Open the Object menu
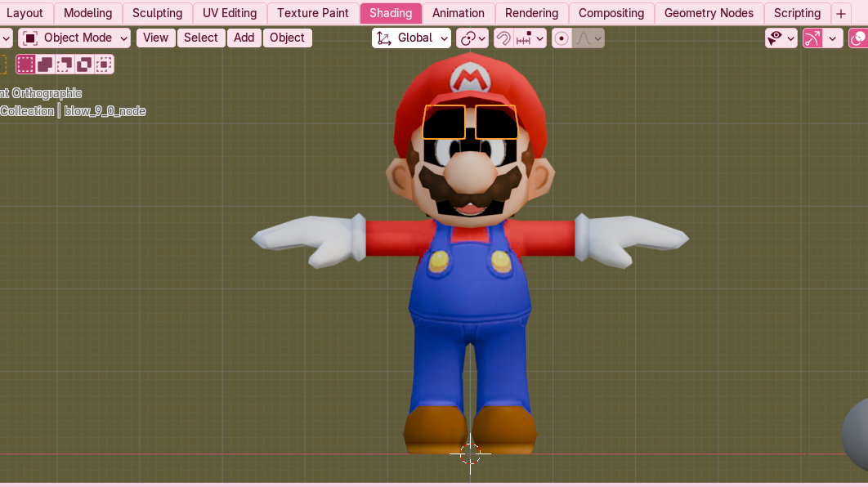Screen dimensions: 868x487 [288, 38]
